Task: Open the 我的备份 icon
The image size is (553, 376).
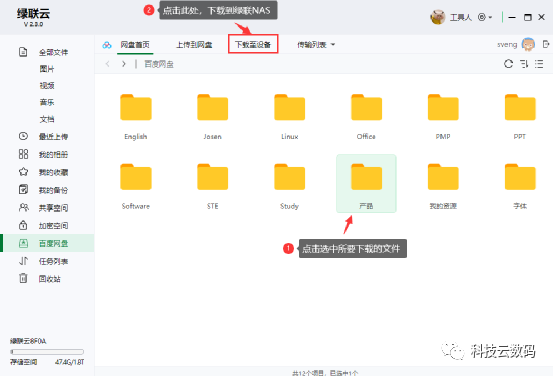Action: [x=23, y=189]
